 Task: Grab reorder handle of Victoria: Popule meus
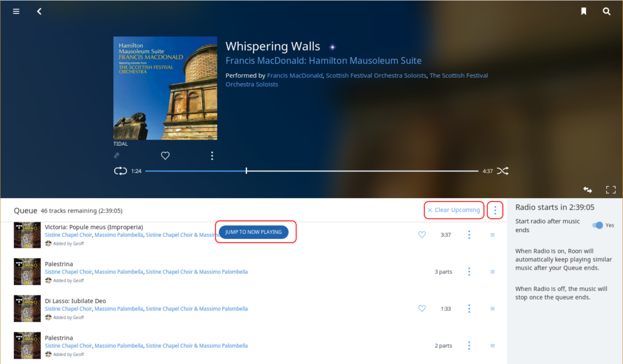tap(492, 235)
